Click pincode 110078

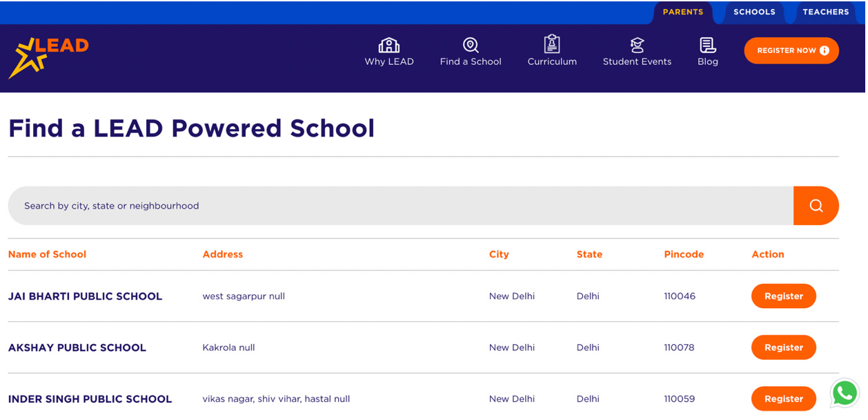pos(680,347)
